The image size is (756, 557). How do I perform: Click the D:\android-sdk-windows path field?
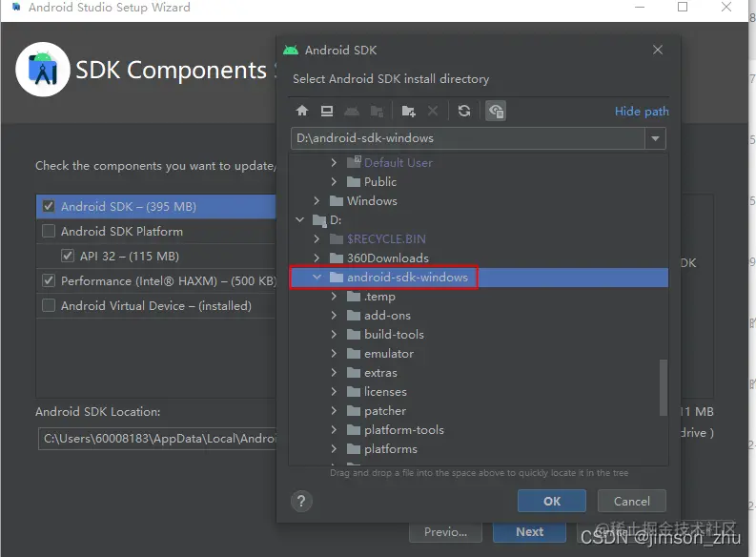(x=468, y=138)
